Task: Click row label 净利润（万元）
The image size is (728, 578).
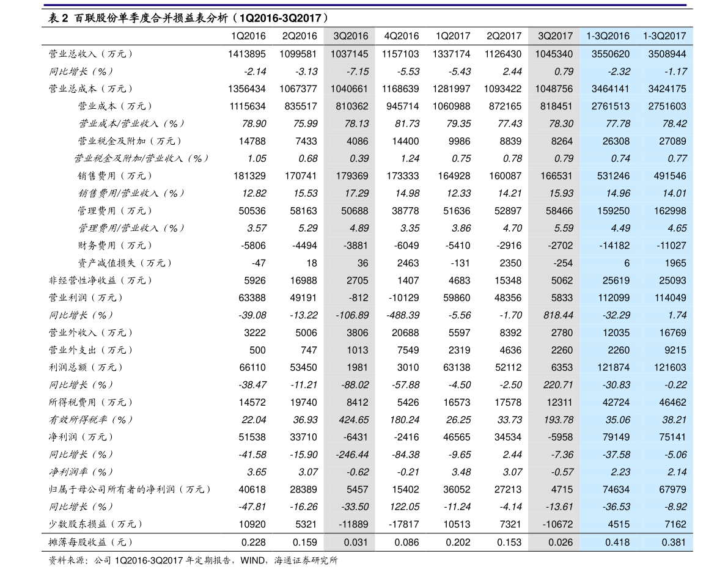Action: (x=81, y=437)
